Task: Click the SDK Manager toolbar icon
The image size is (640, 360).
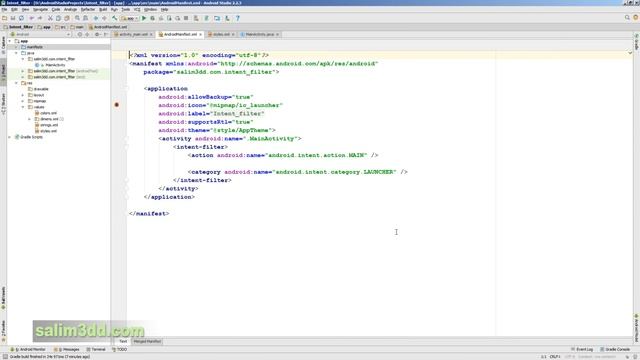Action: click(x=227, y=18)
